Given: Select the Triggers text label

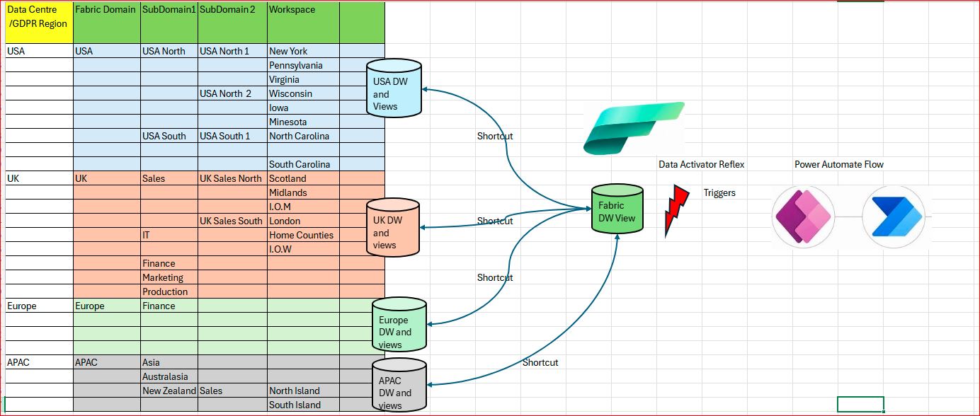Looking at the screenshot, I should [x=719, y=192].
